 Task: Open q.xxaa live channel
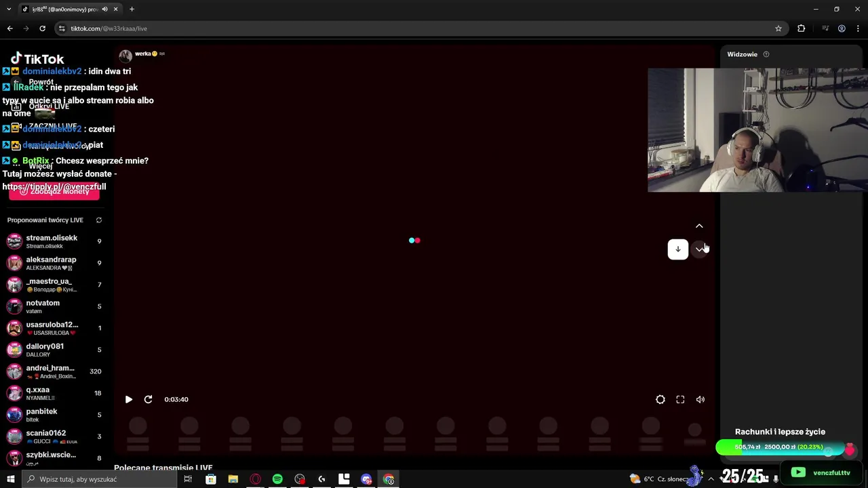coord(54,393)
